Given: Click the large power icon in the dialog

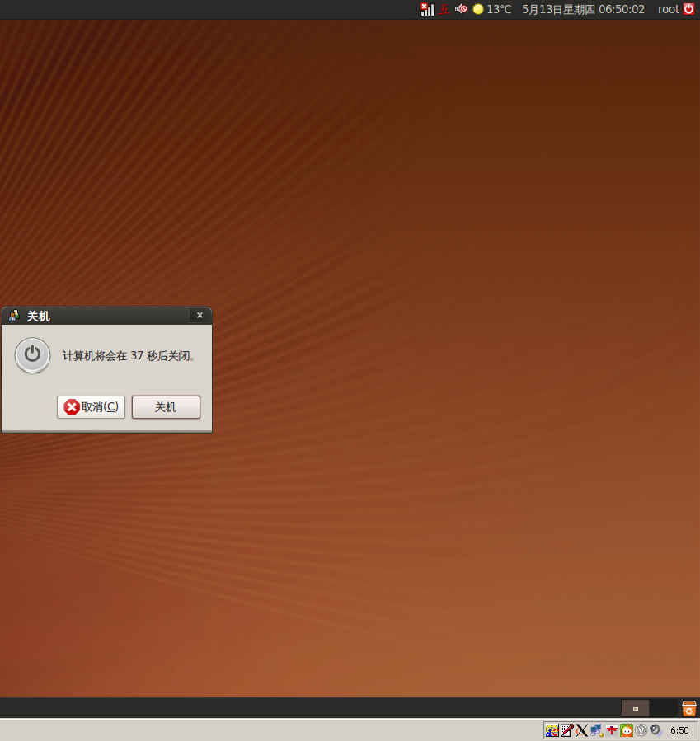Looking at the screenshot, I should [x=32, y=355].
